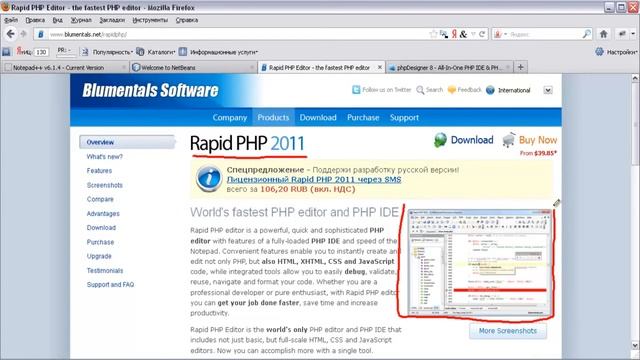This screenshot has height=360, width=640.
Task: Switch to Welcome to NetBeans tab
Action: pyautogui.click(x=192, y=67)
